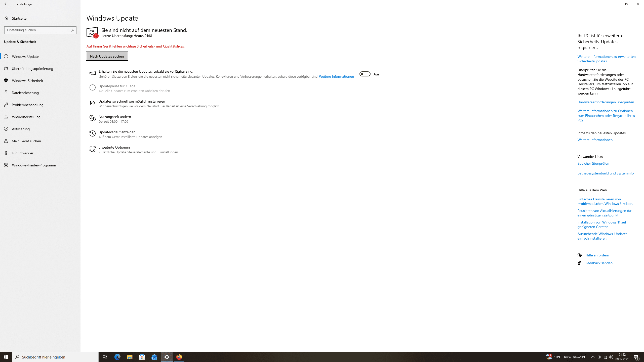Select Windows-Insider-Programm in the sidebar
Image resolution: width=644 pixels, height=362 pixels.
tap(34, 165)
